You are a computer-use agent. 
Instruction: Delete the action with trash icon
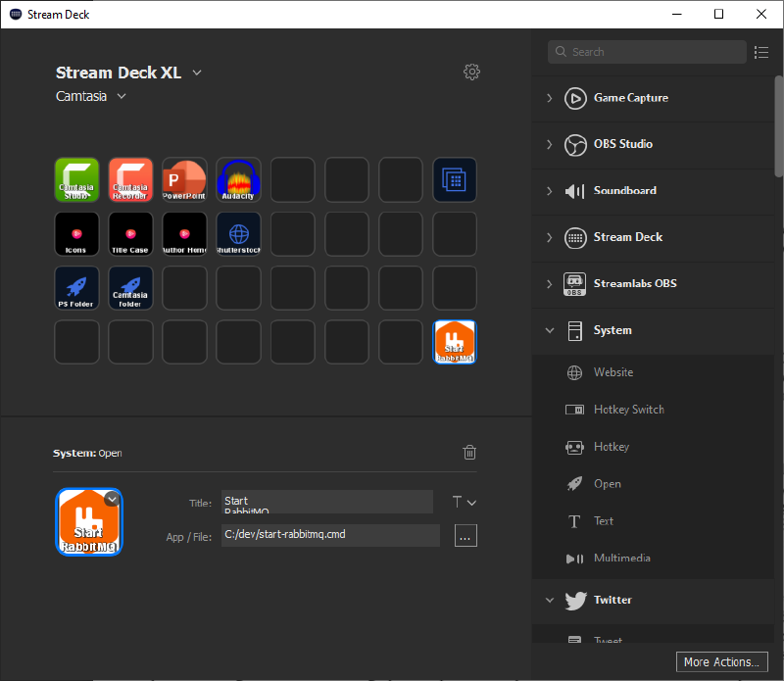point(469,452)
